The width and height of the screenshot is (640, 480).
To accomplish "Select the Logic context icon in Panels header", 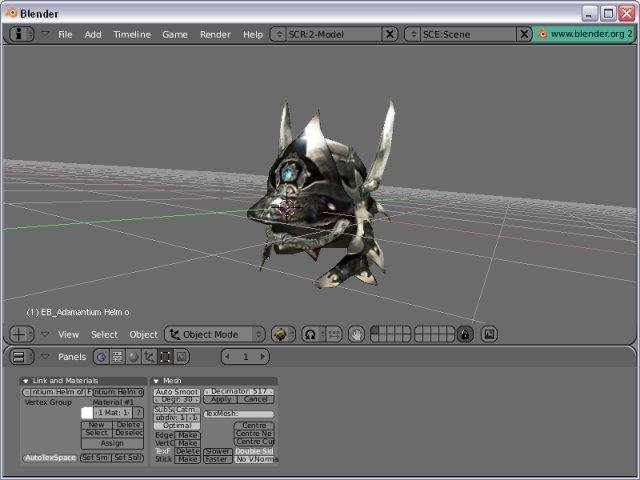I will 101,357.
